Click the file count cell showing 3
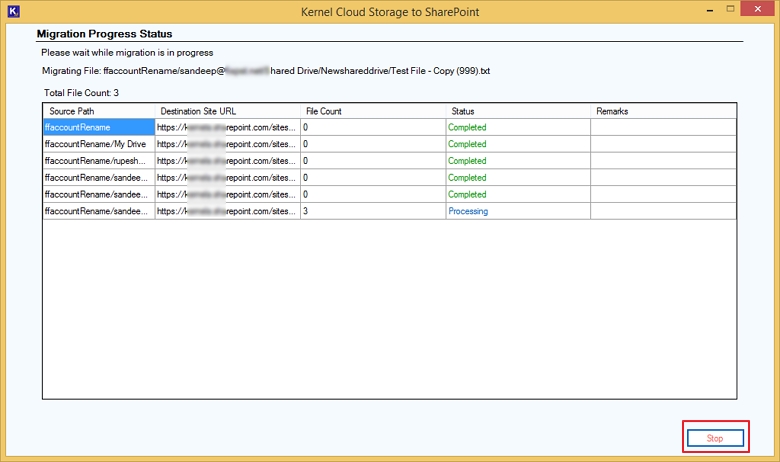Screen dimensions: 780x462 [373, 211]
